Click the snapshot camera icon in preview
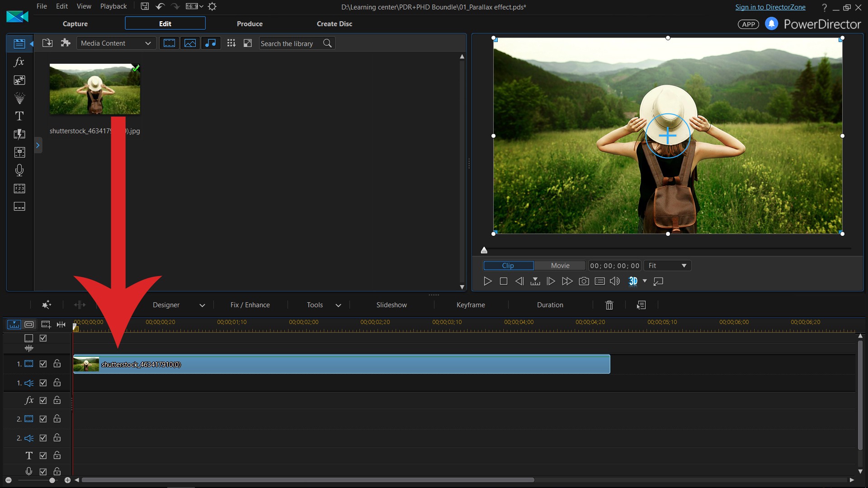Viewport: 868px width, 488px height. click(x=584, y=281)
